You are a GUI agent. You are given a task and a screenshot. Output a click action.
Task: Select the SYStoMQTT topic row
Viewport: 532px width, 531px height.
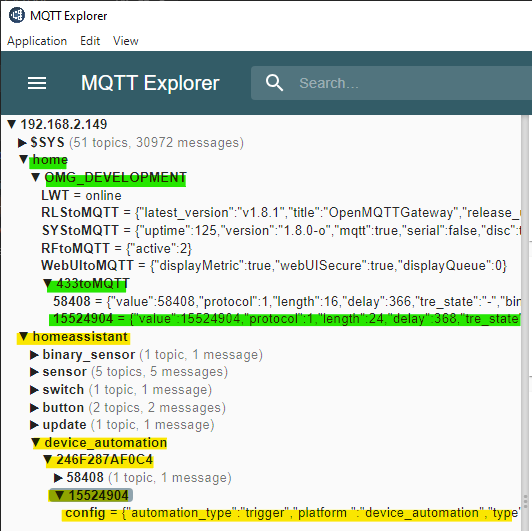point(281,231)
